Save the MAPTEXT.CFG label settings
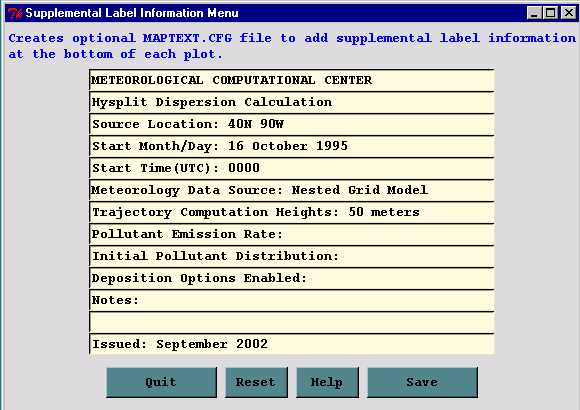The height and width of the screenshot is (410, 580). click(422, 382)
